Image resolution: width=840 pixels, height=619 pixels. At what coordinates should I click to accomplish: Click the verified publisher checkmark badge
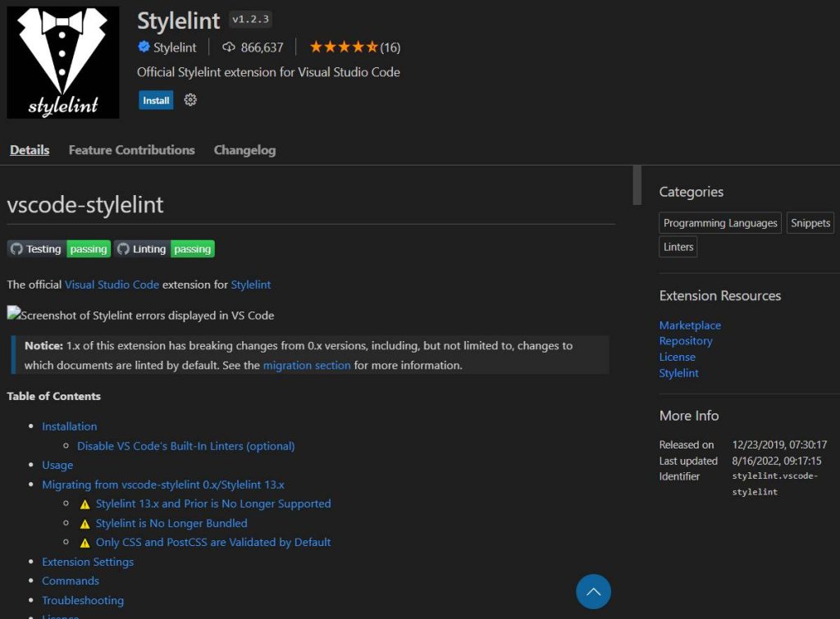pyautogui.click(x=143, y=47)
